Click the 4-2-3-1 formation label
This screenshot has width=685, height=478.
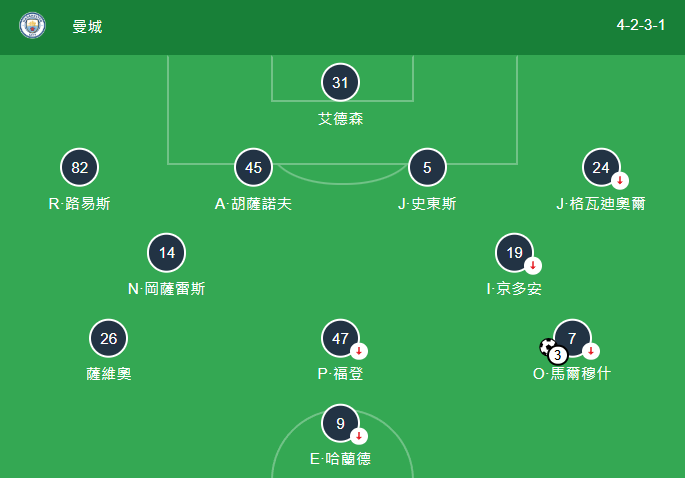640,25
